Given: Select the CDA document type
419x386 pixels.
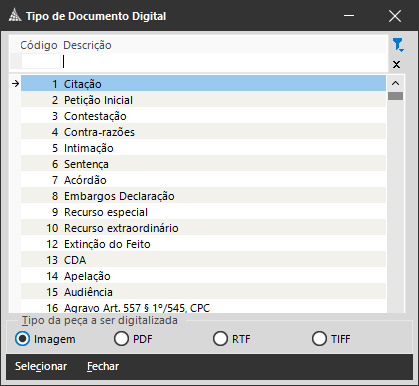Looking at the screenshot, I should click(203, 260).
